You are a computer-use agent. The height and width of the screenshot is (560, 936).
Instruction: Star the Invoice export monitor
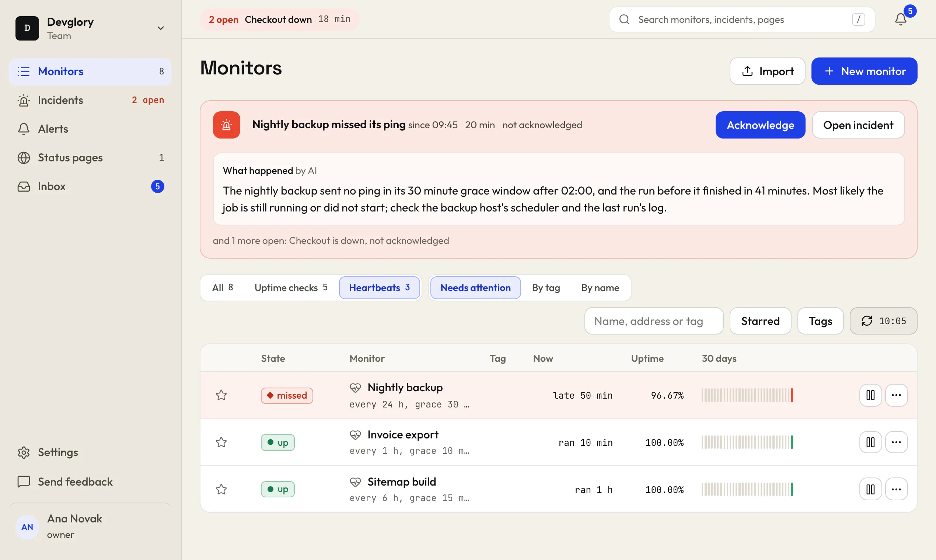tap(221, 442)
